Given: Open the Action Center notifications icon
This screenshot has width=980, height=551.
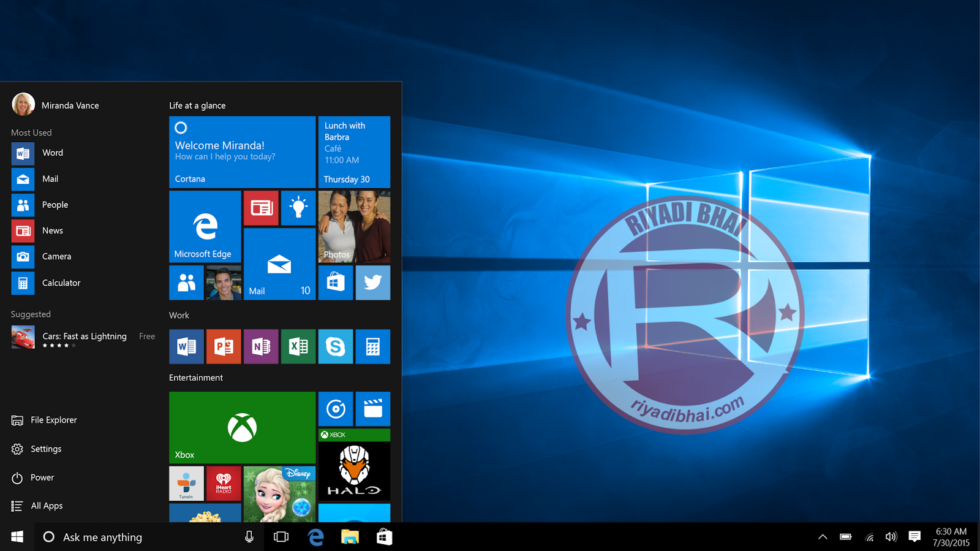Looking at the screenshot, I should pyautogui.click(x=914, y=537).
